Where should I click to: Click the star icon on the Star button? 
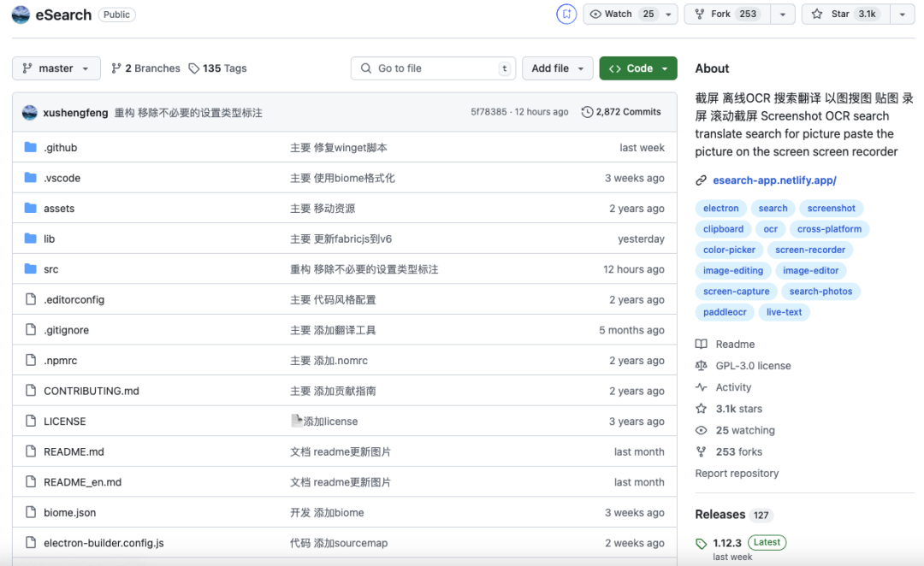point(817,15)
